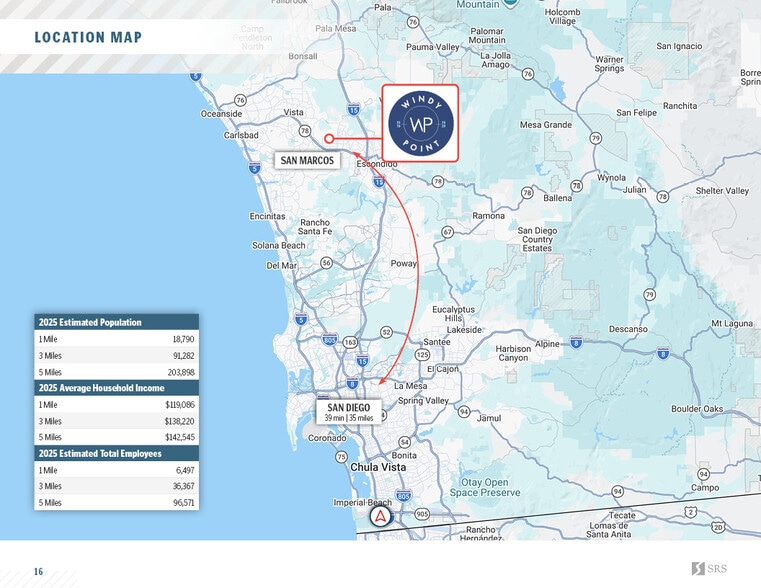
Task: Click the Route 905 highway shield
Action: pyautogui.click(x=421, y=514)
